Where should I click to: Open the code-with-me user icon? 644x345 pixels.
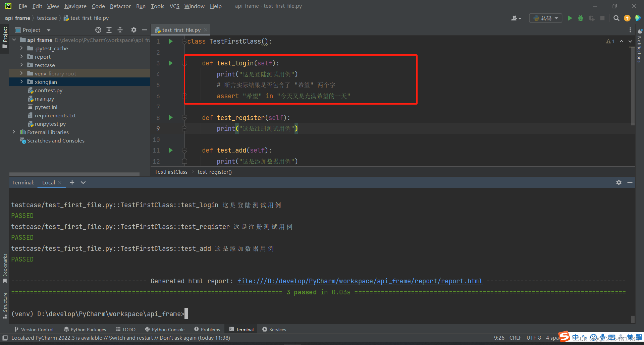point(516,18)
